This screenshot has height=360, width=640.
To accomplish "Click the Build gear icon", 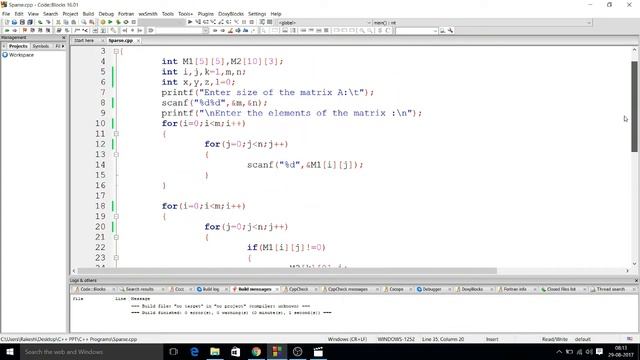I will coord(102,22).
